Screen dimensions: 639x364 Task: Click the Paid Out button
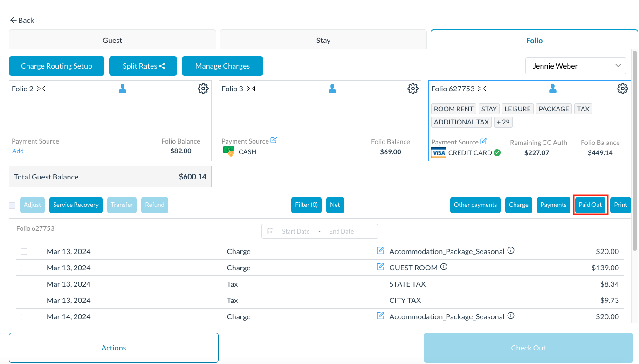coord(590,205)
